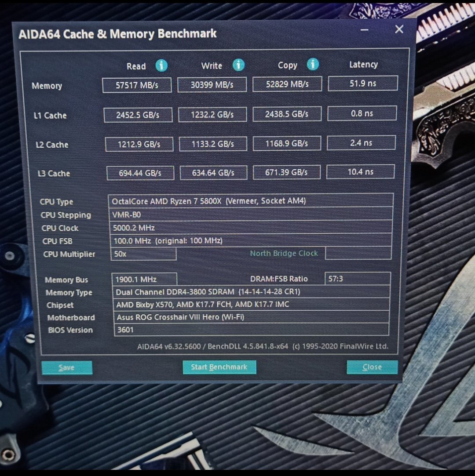Select the L3 Cache Latency value 10.4 ns
Screen dimensions: 475x476
[361, 172]
